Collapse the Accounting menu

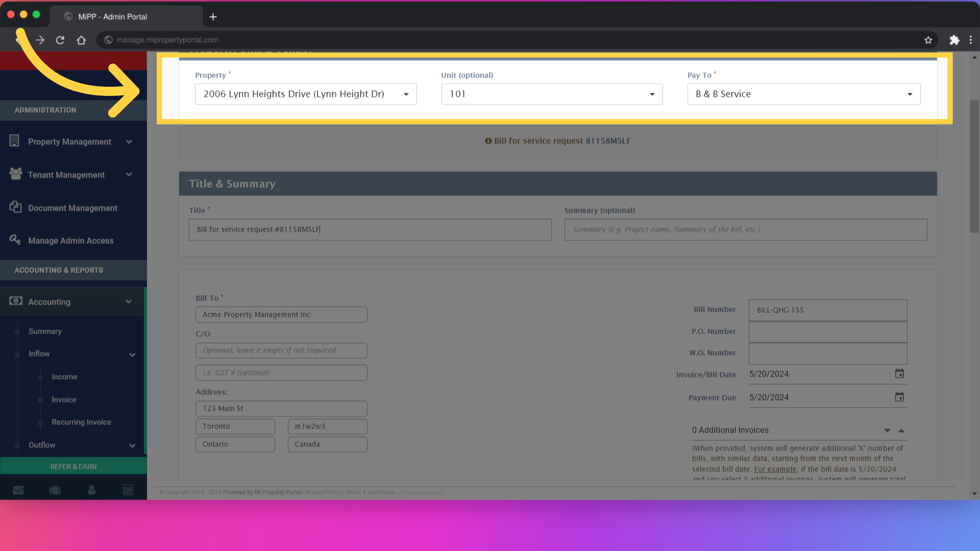(129, 302)
